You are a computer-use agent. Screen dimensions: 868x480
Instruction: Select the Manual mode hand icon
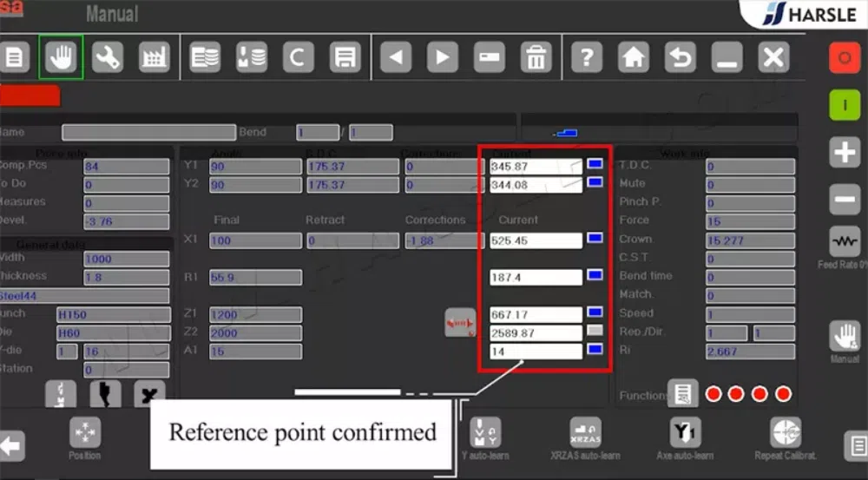click(x=61, y=57)
